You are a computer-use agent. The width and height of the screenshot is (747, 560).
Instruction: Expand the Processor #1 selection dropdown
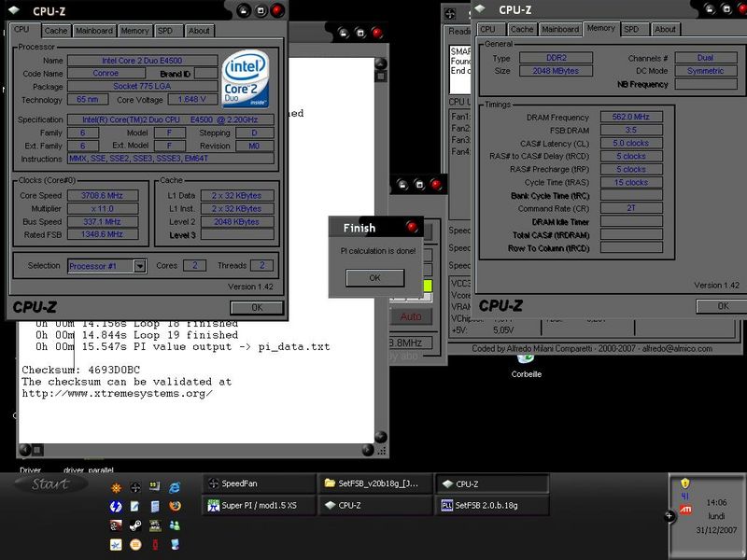(139, 266)
